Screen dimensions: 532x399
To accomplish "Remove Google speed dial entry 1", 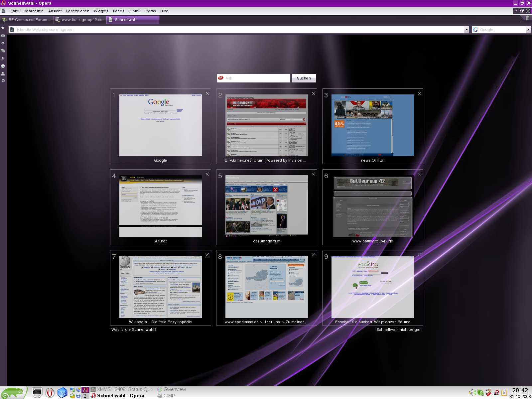I will (x=207, y=93).
